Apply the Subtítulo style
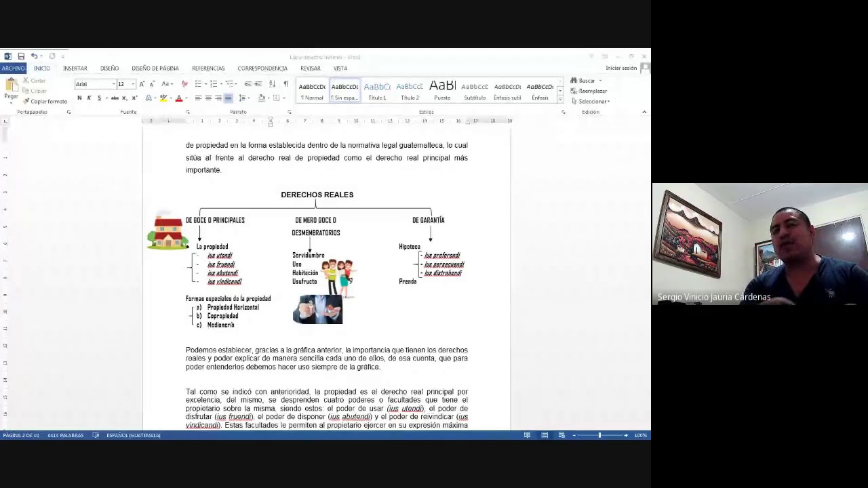This screenshot has height=488, width=868. coord(475,91)
